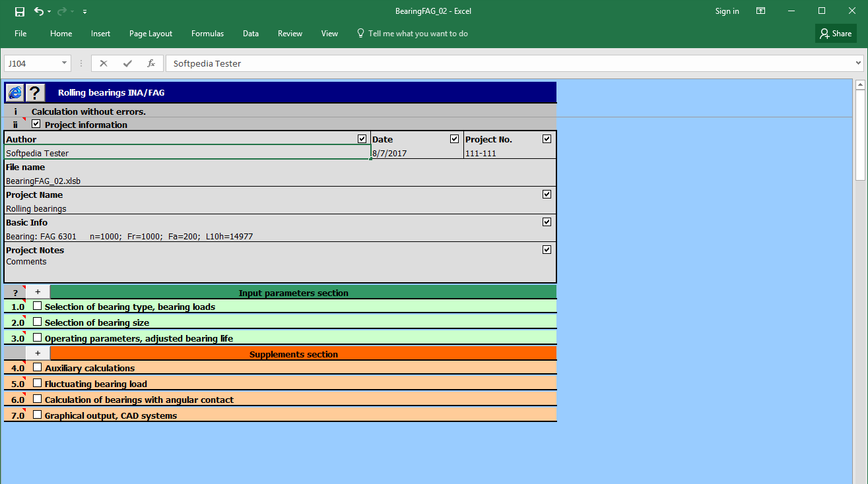Screen dimensions: 868x484
Task: Open the File menu
Action: pos(20,34)
